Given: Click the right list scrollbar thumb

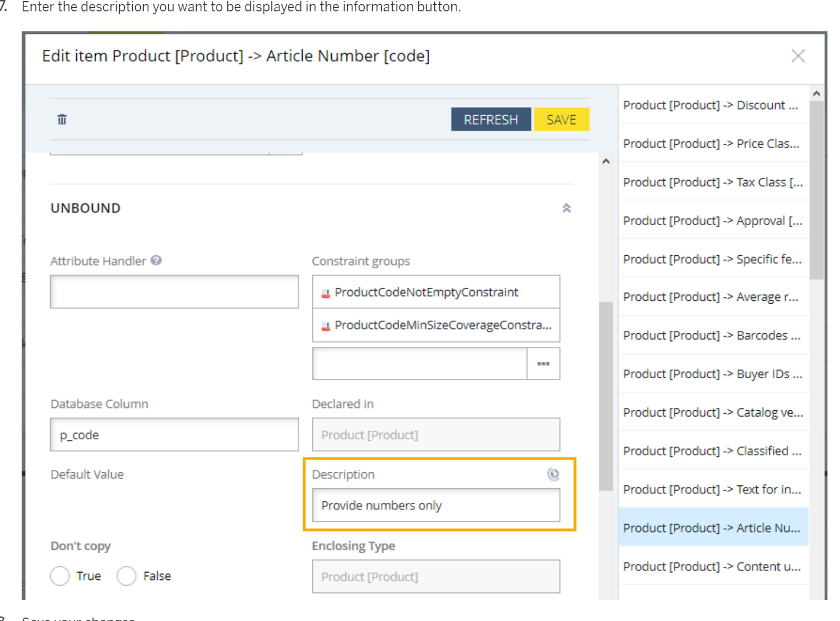Looking at the screenshot, I should pos(817,190).
